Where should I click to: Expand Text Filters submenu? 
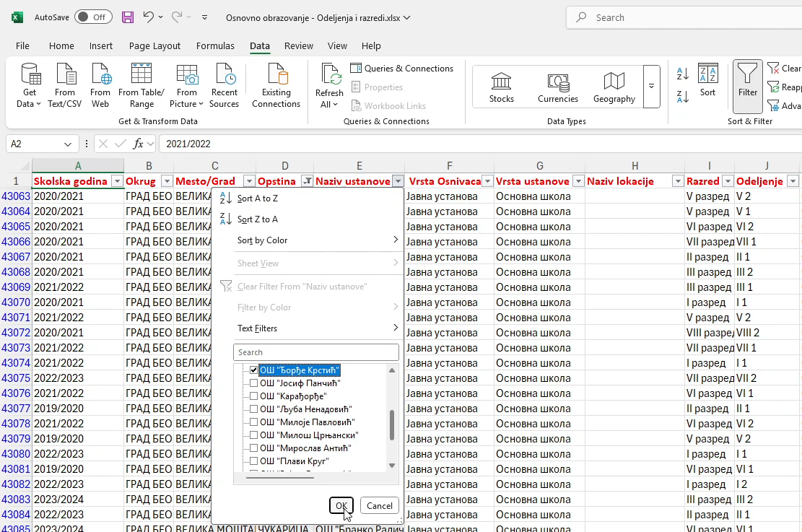pos(316,328)
